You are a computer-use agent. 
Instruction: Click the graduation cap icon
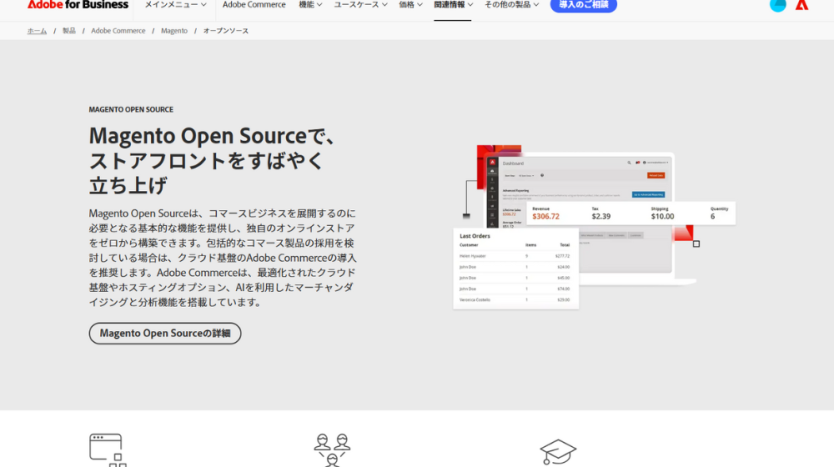(557, 451)
